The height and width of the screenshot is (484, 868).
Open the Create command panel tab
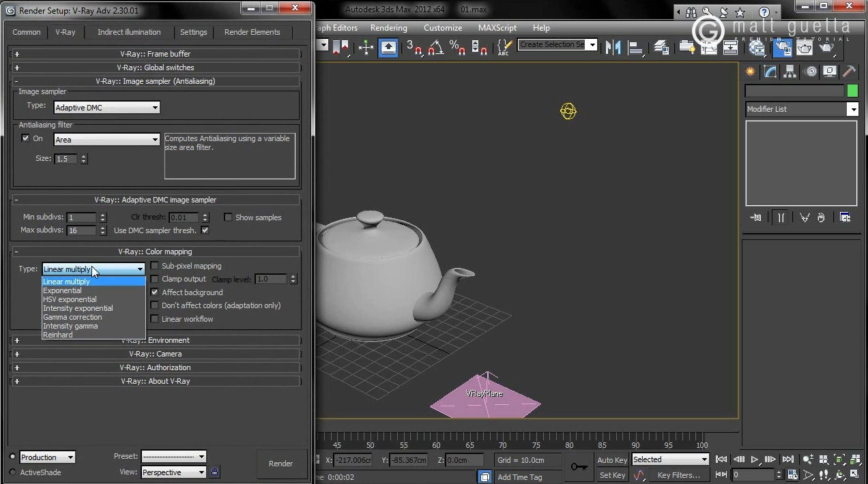(x=751, y=72)
